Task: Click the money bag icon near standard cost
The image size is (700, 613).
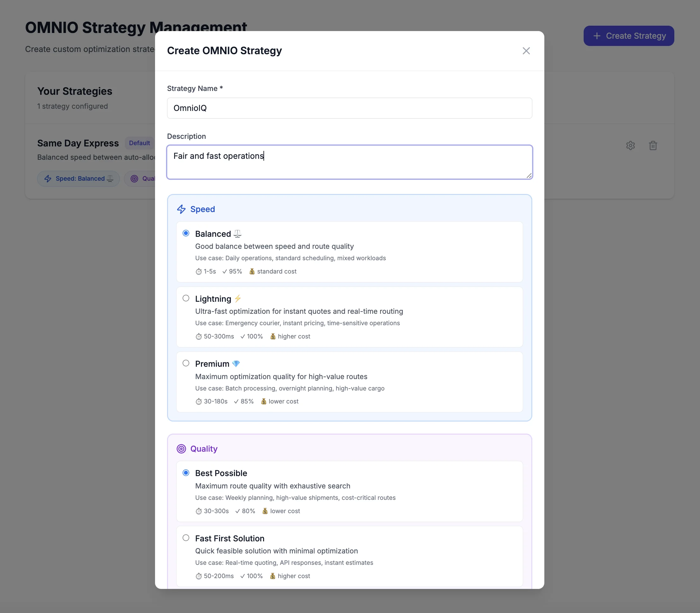Action: click(x=252, y=271)
